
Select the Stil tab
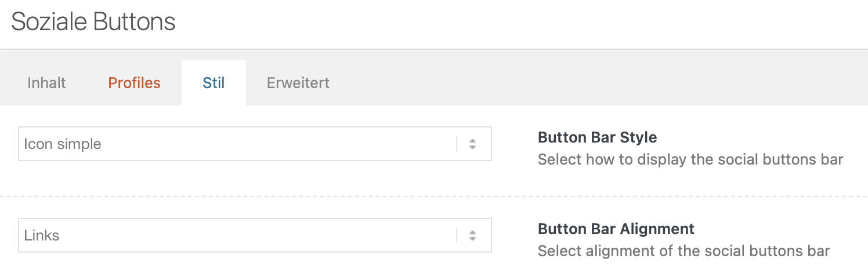pyautogui.click(x=214, y=83)
